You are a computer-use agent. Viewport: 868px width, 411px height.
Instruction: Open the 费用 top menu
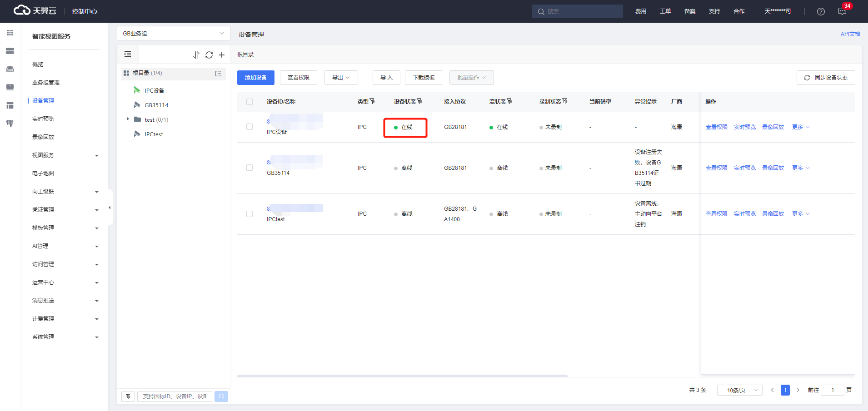(641, 11)
